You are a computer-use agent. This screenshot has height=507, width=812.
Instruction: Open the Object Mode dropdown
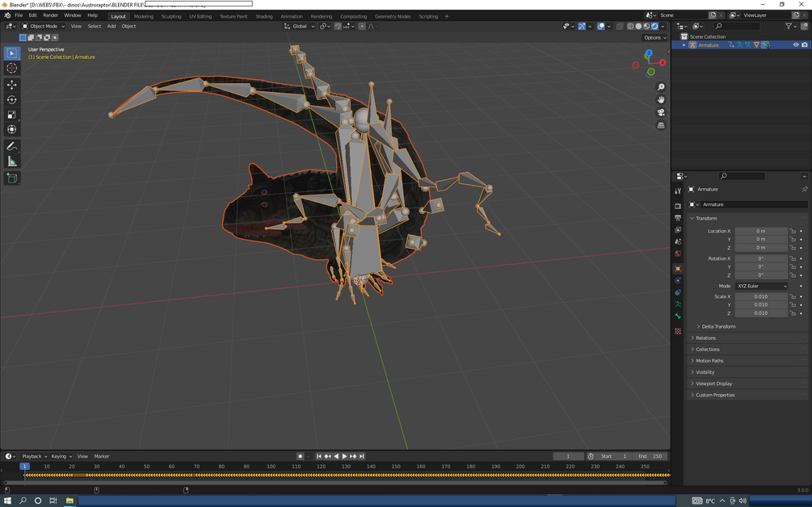click(43, 26)
